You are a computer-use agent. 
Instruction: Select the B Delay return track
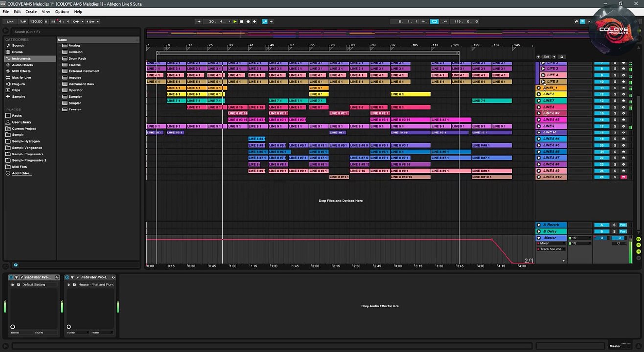click(x=551, y=231)
